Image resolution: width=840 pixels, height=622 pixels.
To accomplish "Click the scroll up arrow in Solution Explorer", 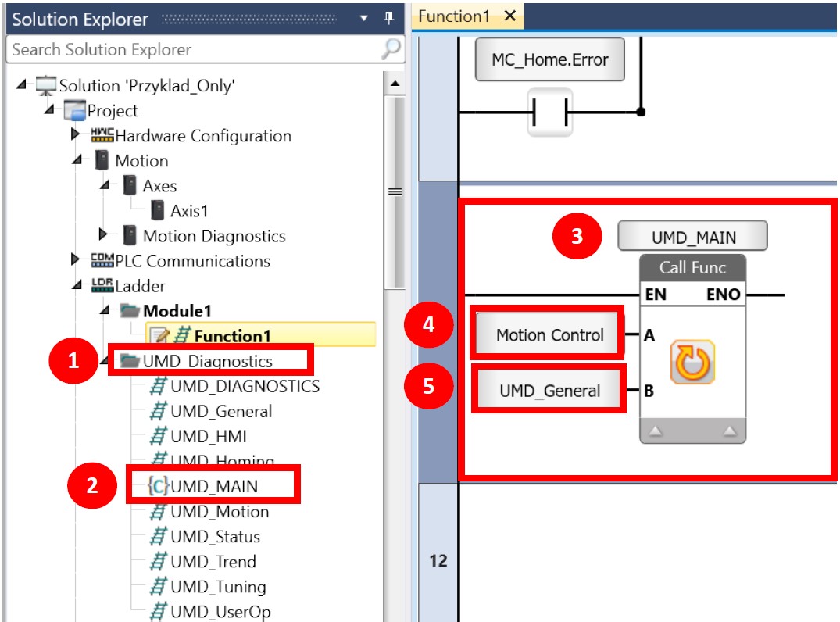I will (x=395, y=84).
